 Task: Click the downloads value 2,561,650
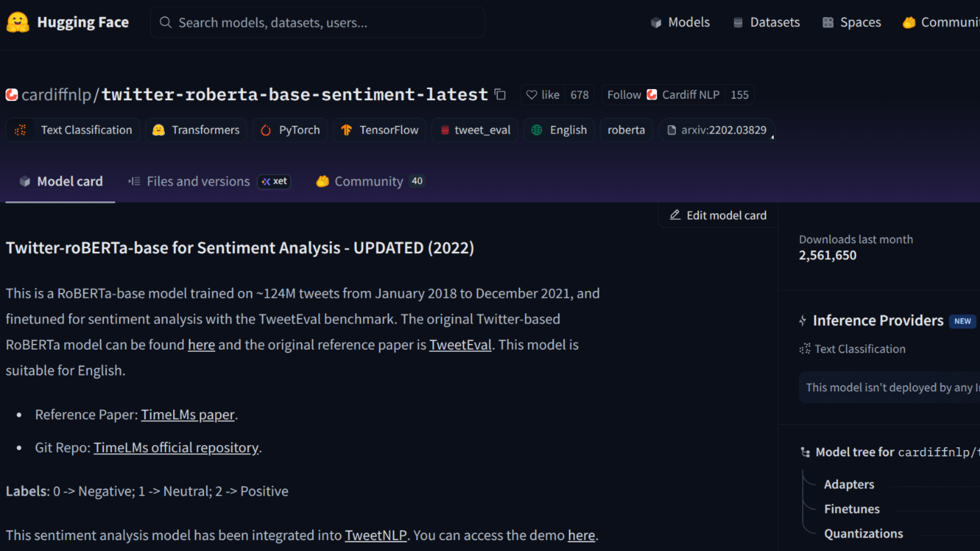[827, 255]
